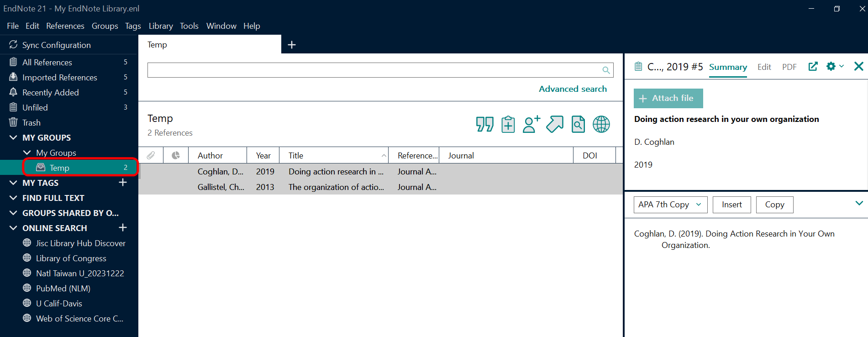The width and height of the screenshot is (868, 337).
Task: Select the Summary tab
Action: tap(728, 67)
